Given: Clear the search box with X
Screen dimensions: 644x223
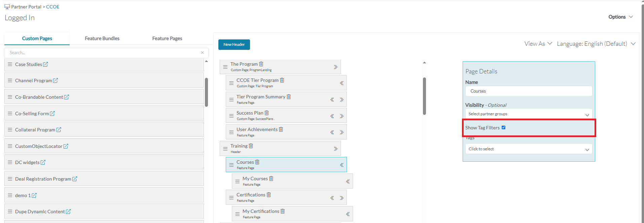Looking at the screenshot, I should click(x=203, y=53).
